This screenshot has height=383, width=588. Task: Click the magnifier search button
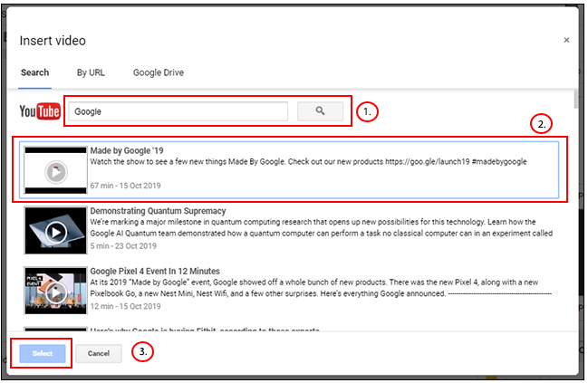point(320,111)
